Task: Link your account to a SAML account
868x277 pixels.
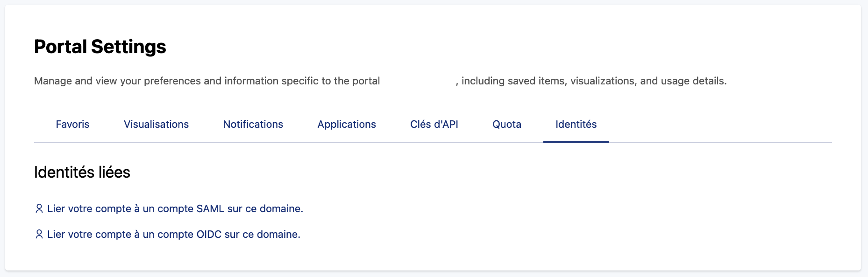Action: coord(175,208)
